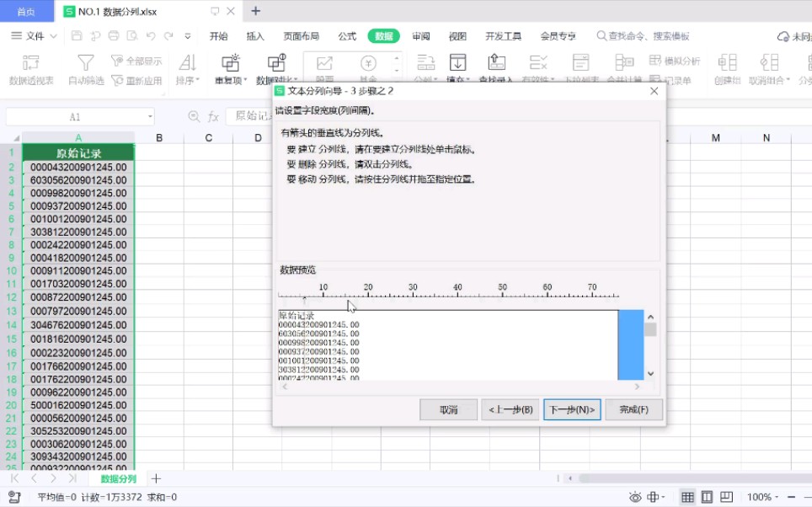Click the 下一步(N) button in the wizard
This screenshot has height=507, width=812.
570,409
